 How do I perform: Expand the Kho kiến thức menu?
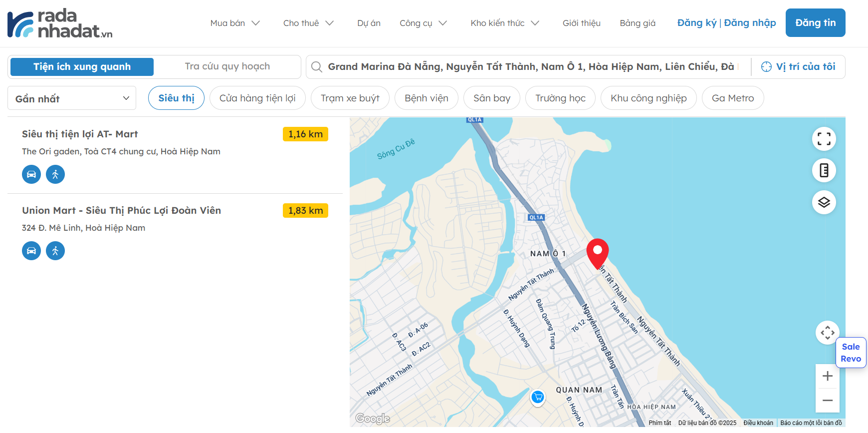pyautogui.click(x=504, y=23)
